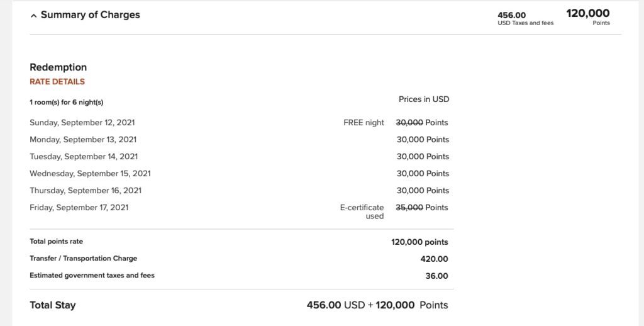Select Monday, September 13, 2021 row
Screen dimensions: 644x326
pos(83,140)
